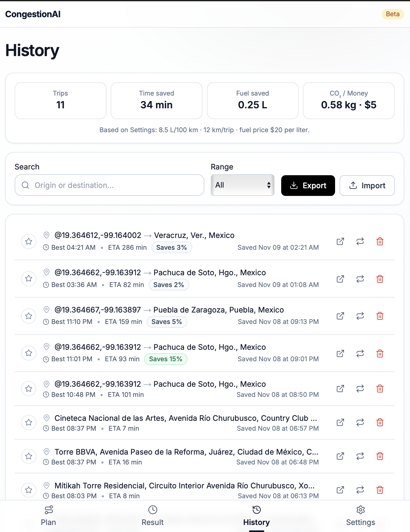410x532 pixels.
Task: Click the Saves 15% badge
Action: (x=165, y=359)
